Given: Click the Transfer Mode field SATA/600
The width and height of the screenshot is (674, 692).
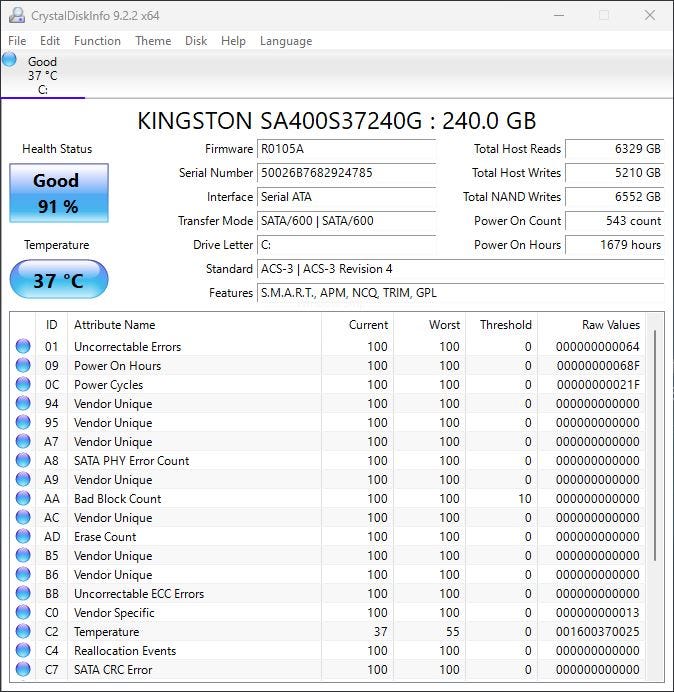Looking at the screenshot, I should (346, 220).
